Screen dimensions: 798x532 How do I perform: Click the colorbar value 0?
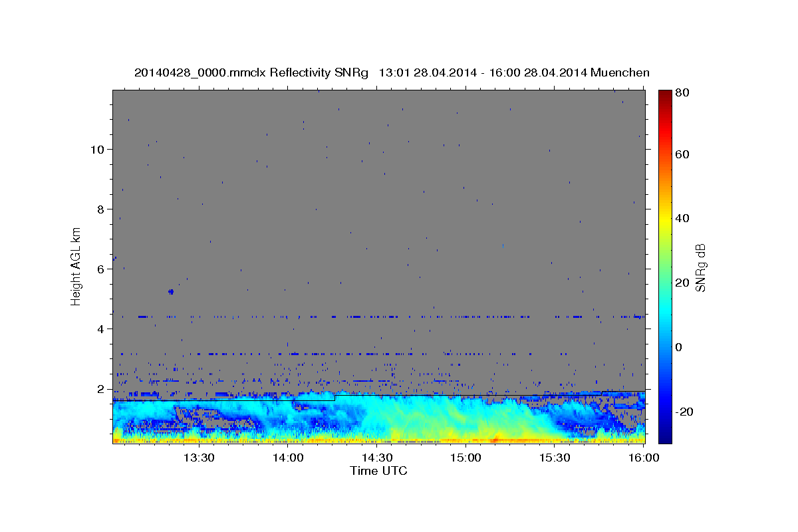click(680, 347)
